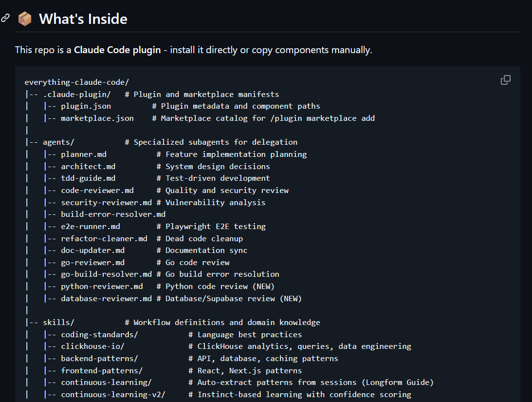Select the "frontend-patterns/" folder entry
Image resolution: width=532 pixels, height=402 pixels.
[102, 371]
